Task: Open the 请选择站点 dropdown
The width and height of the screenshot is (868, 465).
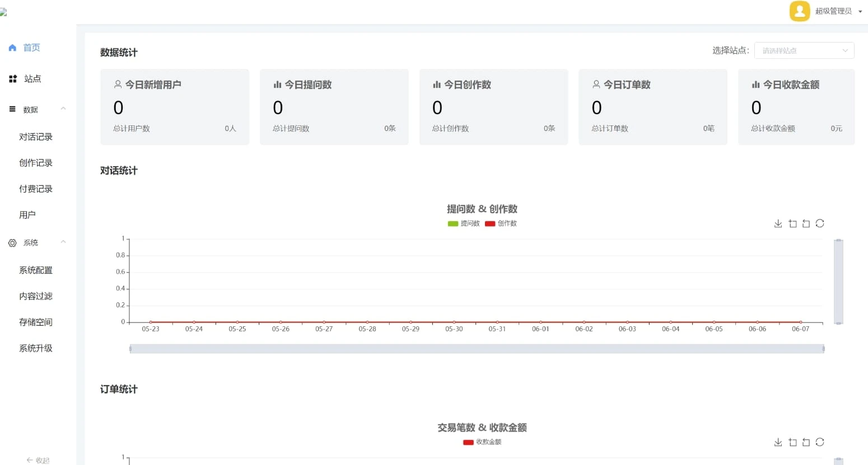Action: click(804, 50)
